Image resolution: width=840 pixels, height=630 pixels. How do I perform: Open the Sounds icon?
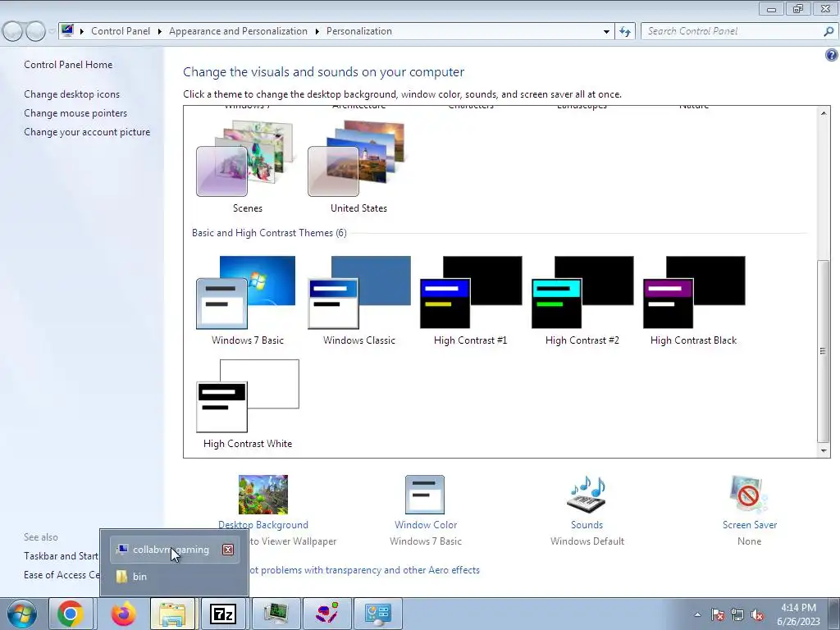coord(587,495)
